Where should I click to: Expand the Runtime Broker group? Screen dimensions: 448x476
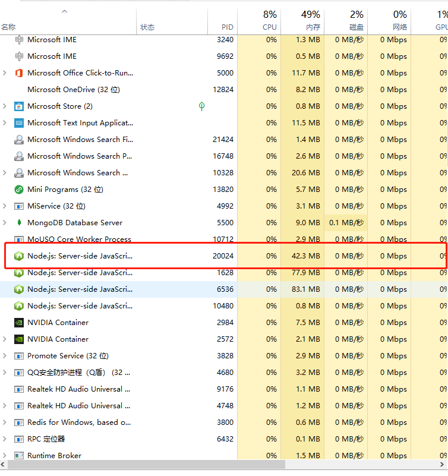[5, 455]
